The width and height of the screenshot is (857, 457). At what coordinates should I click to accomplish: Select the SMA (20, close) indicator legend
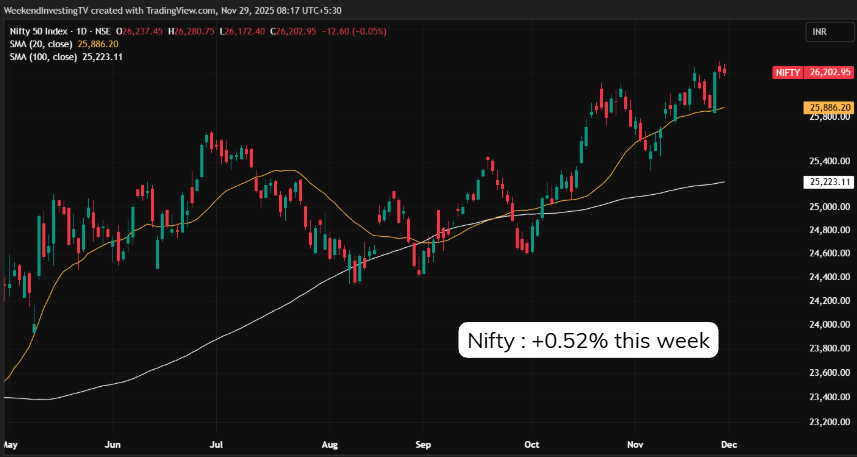(38, 44)
